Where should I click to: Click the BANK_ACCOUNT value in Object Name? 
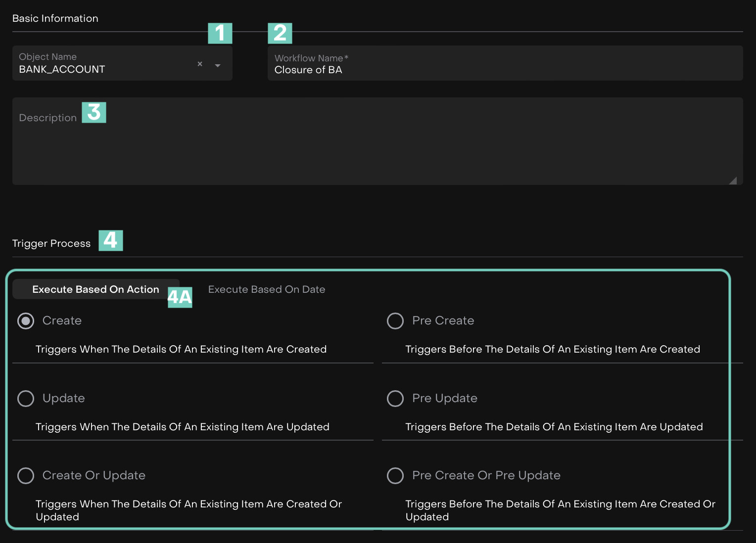pos(62,69)
